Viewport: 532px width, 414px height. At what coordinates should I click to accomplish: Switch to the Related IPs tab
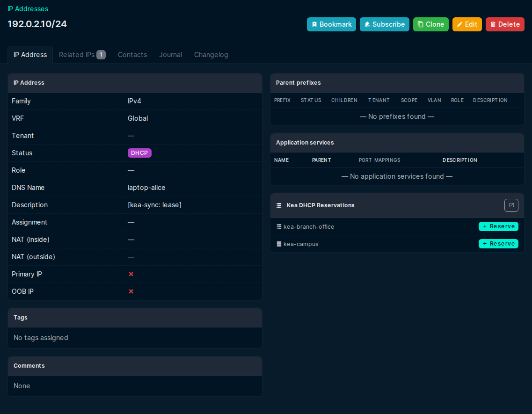tap(82, 55)
